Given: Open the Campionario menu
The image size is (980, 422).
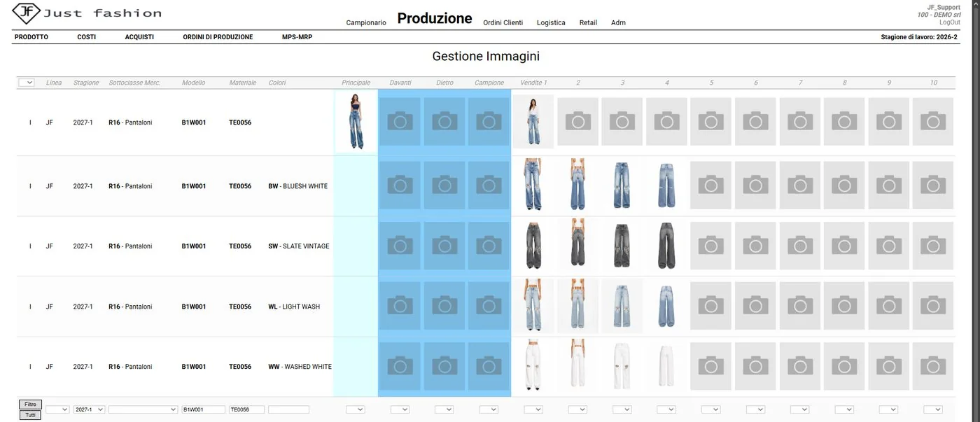Looking at the screenshot, I should (366, 22).
